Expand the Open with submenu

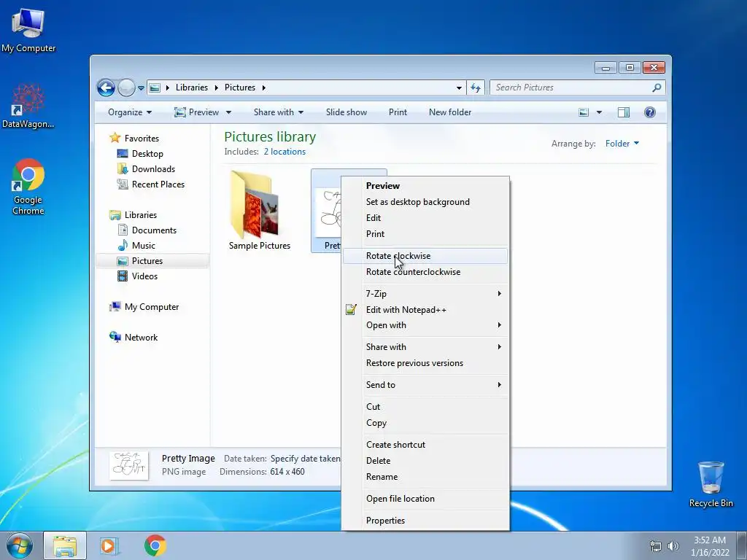click(x=425, y=325)
